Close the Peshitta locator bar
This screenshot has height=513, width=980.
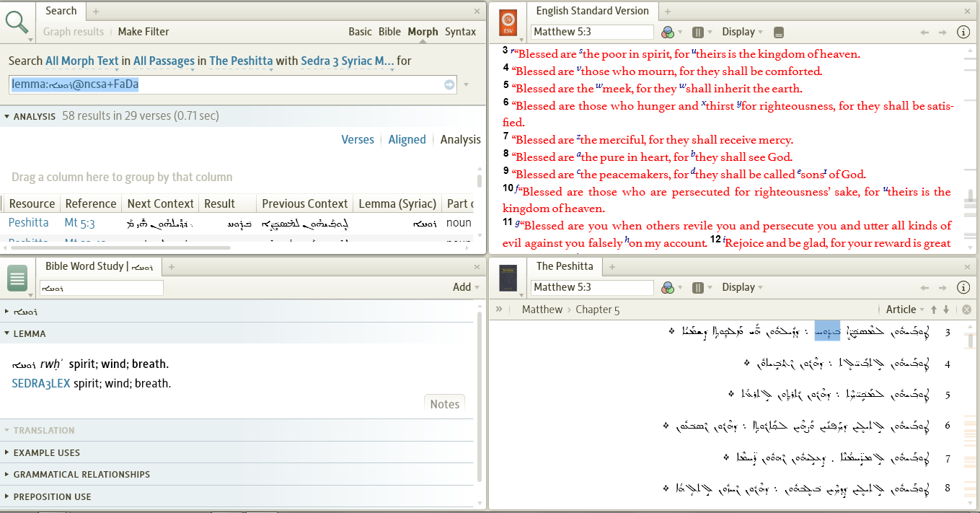point(966,309)
